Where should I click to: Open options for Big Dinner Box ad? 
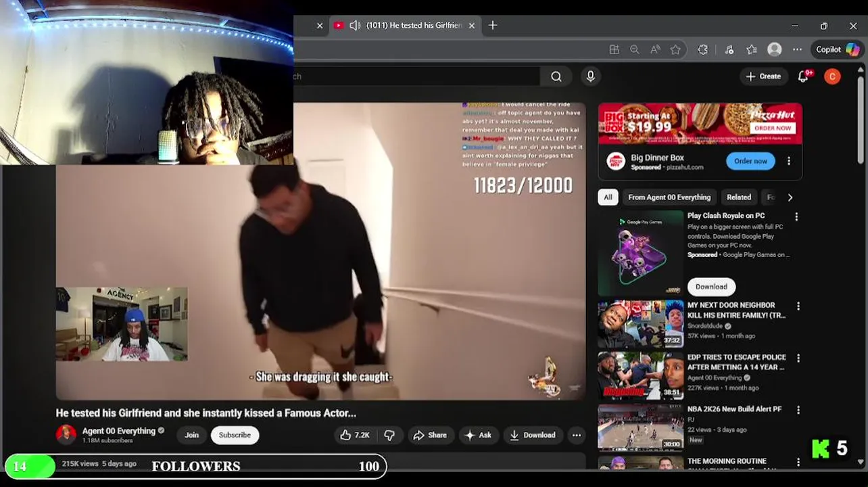tap(788, 161)
